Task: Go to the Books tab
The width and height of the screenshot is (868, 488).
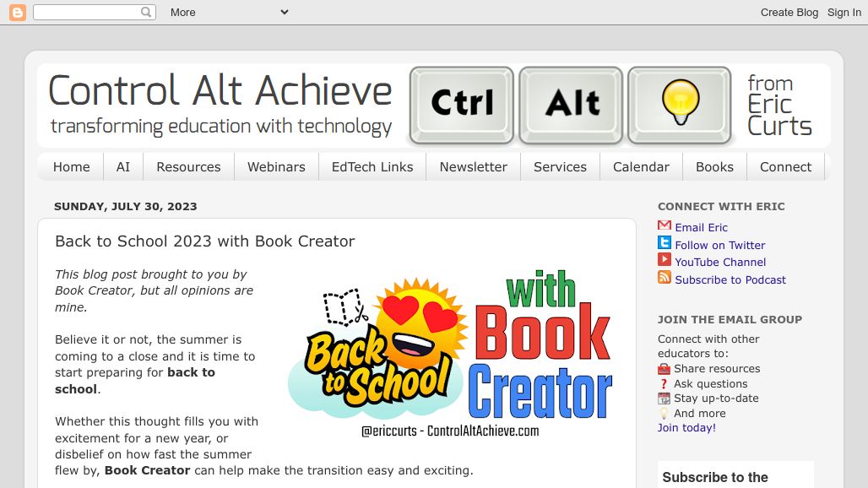Action: (714, 166)
